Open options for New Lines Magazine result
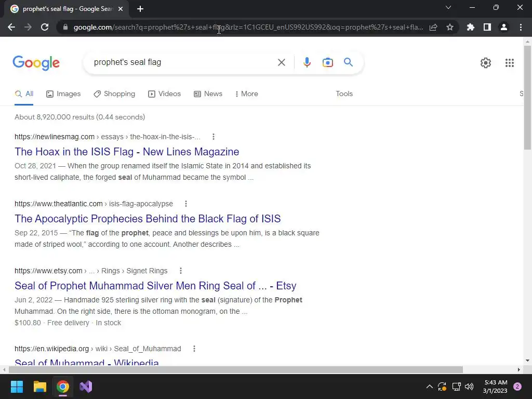The height and width of the screenshot is (399, 532). pos(214,137)
